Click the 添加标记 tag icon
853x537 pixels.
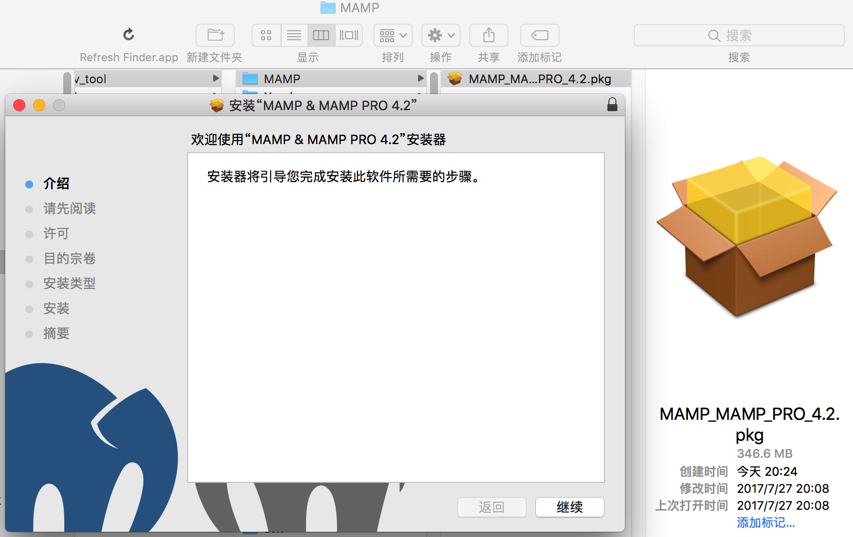[x=540, y=35]
